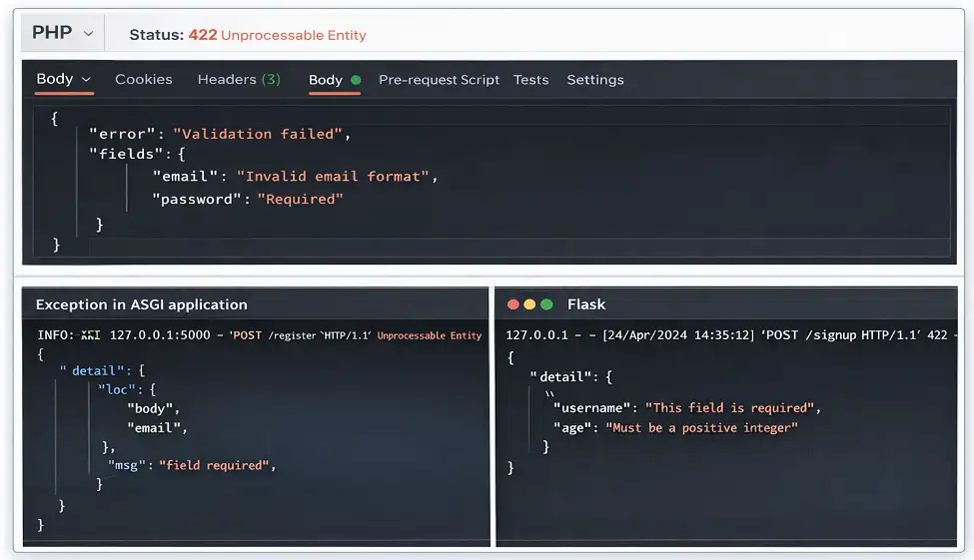Click the Flask window title

coord(586,304)
